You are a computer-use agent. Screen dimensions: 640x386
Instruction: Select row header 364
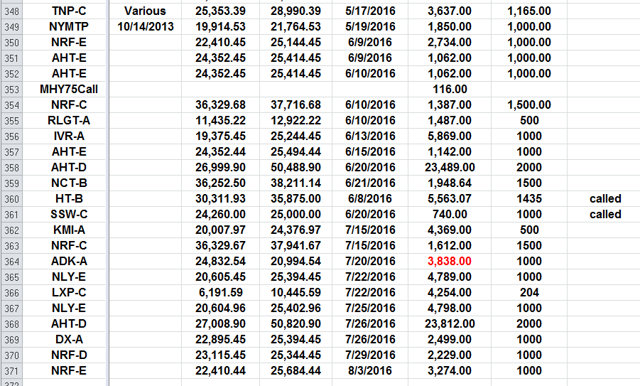(x=11, y=262)
